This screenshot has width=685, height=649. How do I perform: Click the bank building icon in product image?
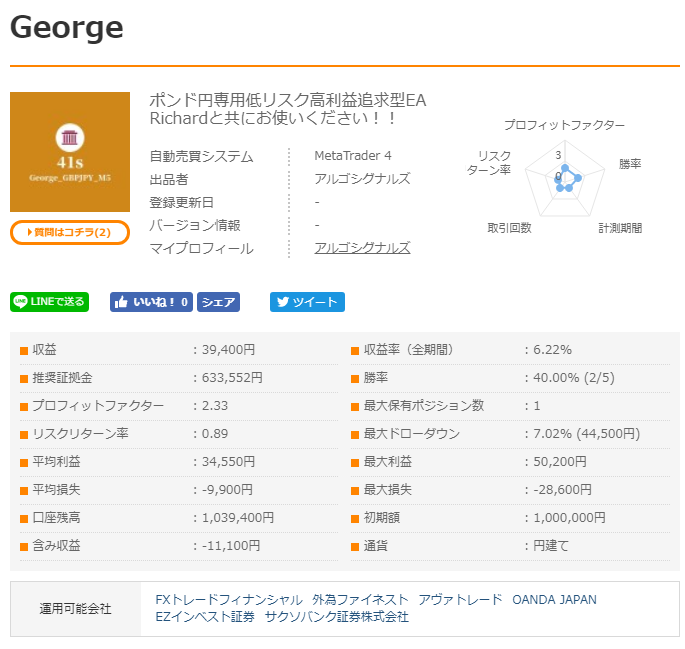tap(70, 138)
